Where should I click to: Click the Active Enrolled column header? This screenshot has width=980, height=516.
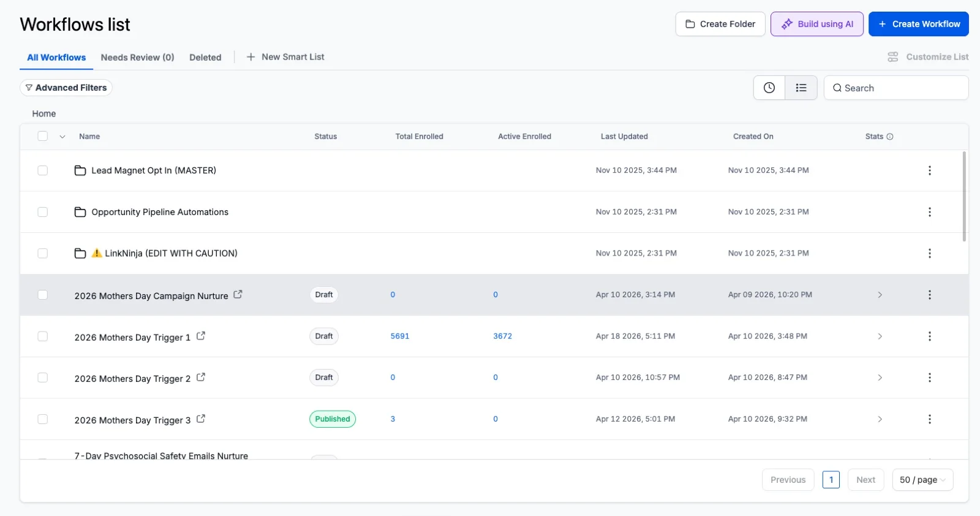[525, 137]
